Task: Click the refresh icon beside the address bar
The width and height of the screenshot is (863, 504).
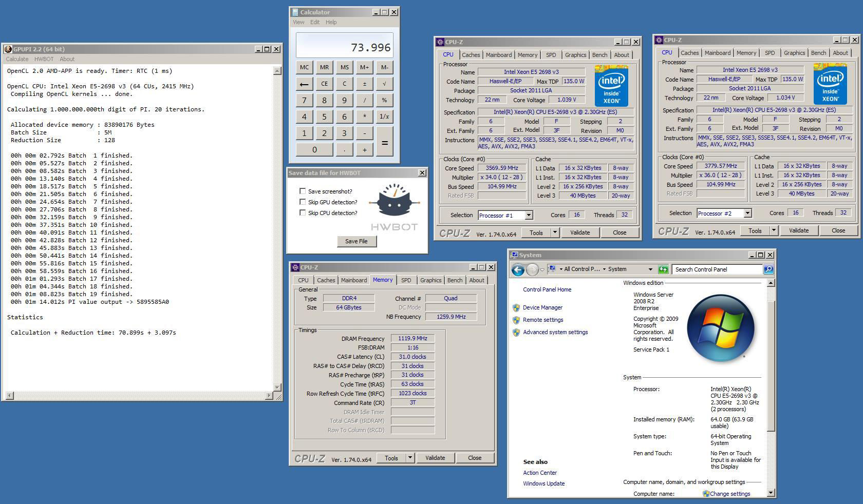Action: [663, 269]
